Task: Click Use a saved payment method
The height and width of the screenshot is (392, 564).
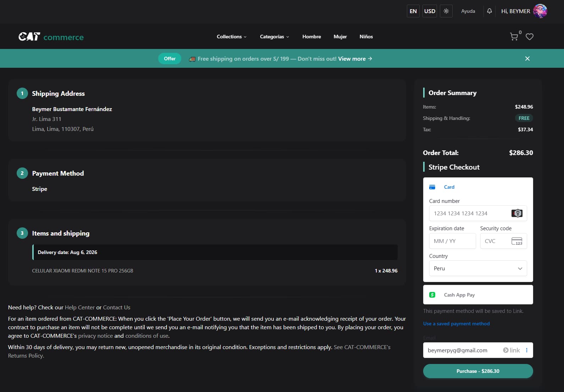Action: coord(456,324)
